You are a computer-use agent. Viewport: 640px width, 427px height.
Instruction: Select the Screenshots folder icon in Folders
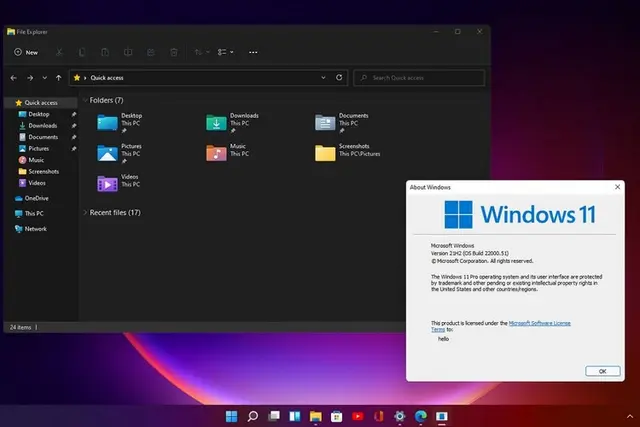click(325, 153)
